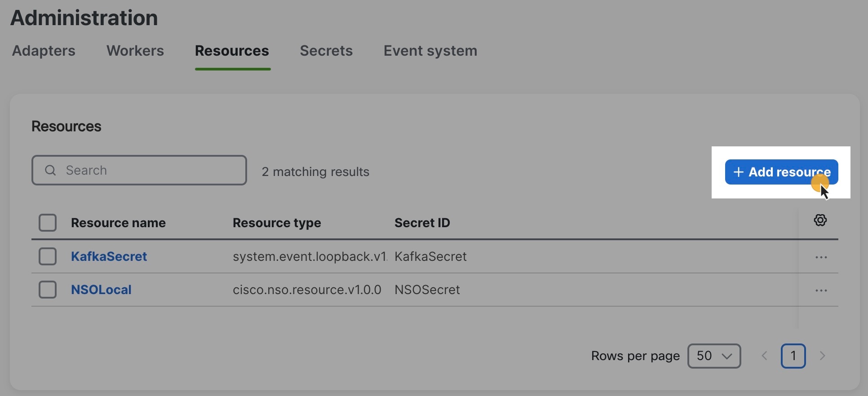Click the next page arrow
Image resolution: width=868 pixels, height=396 pixels.
pyautogui.click(x=822, y=356)
